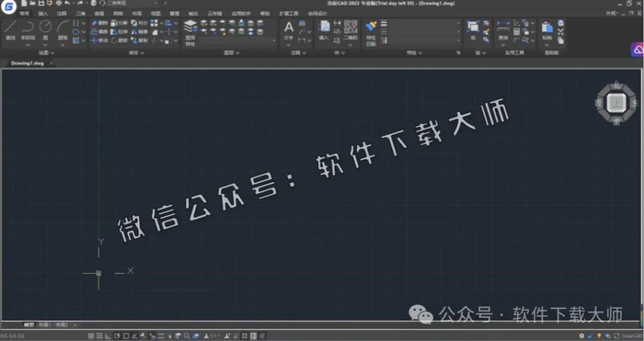Expand the 图层 (Layer) panel

(x=231, y=53)
